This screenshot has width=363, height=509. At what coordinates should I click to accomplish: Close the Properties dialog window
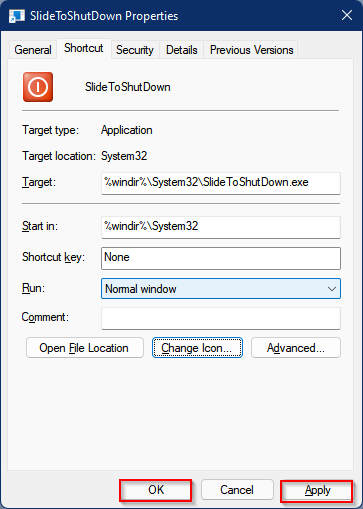tap(347, 15)
